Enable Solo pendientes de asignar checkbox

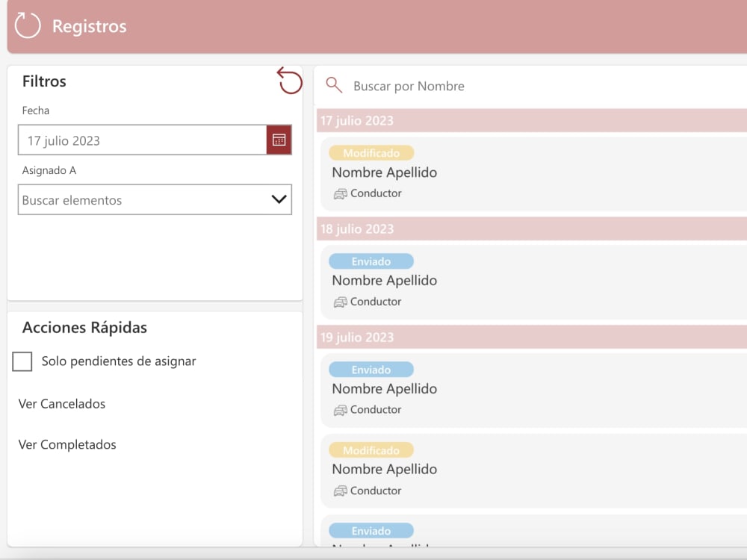click(x=22, y=361)
